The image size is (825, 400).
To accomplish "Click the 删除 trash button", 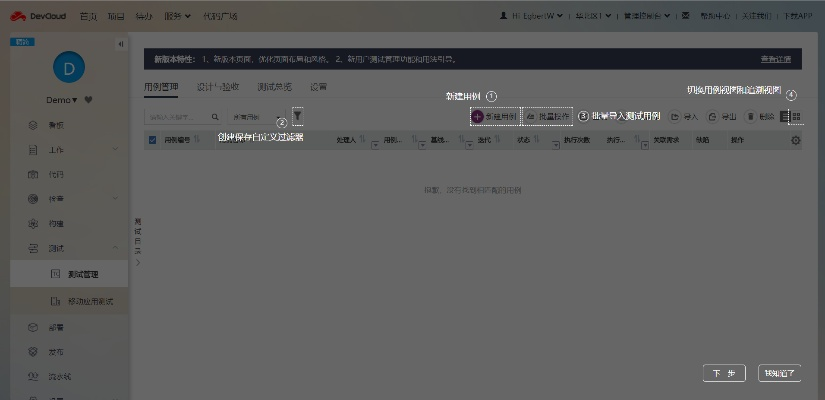I will click(760, 116).
